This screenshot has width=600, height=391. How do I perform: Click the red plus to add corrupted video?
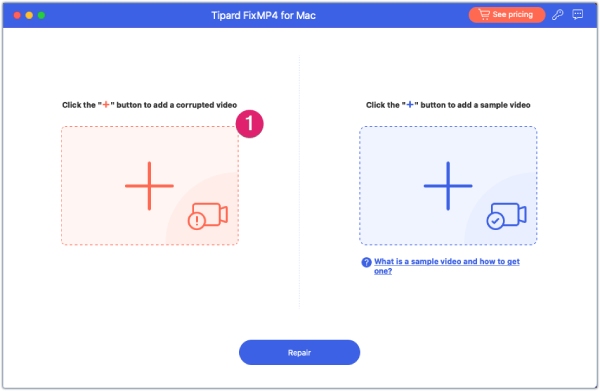pyautogui.click(x=149, y=186)
